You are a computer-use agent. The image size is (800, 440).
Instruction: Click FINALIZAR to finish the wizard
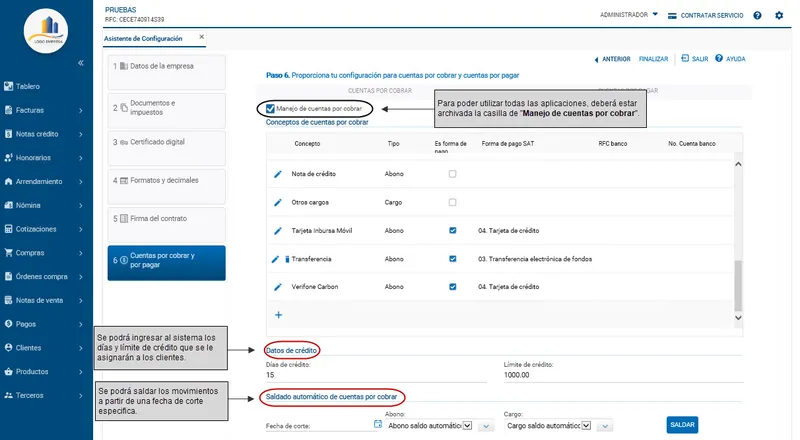[x=653, y=59]
